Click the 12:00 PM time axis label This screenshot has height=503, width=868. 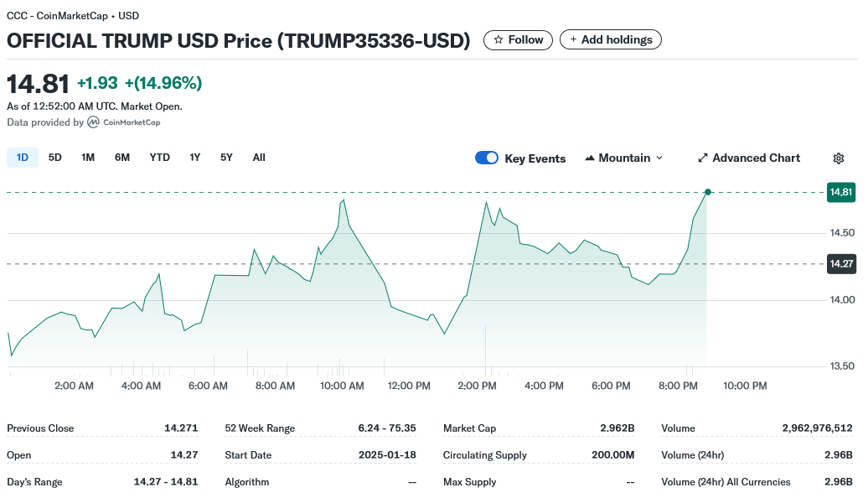point(409,386)
